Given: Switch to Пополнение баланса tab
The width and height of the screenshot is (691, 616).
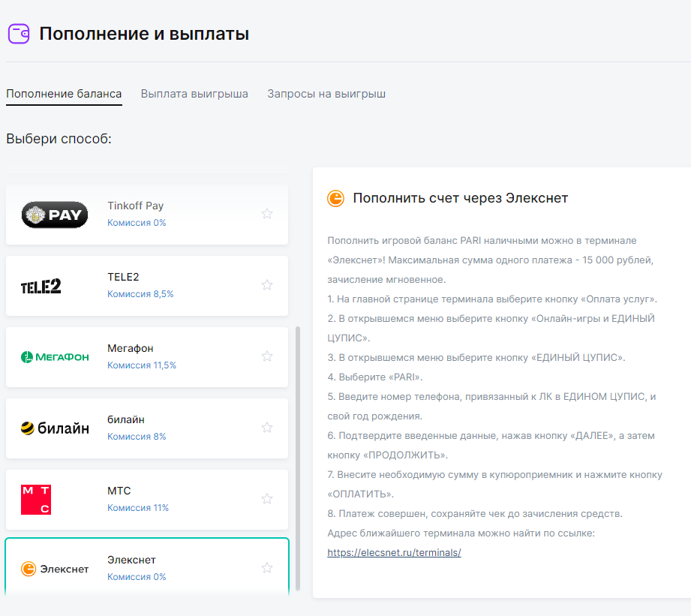Looking at the screenshot, I should (x=64, y=94).
